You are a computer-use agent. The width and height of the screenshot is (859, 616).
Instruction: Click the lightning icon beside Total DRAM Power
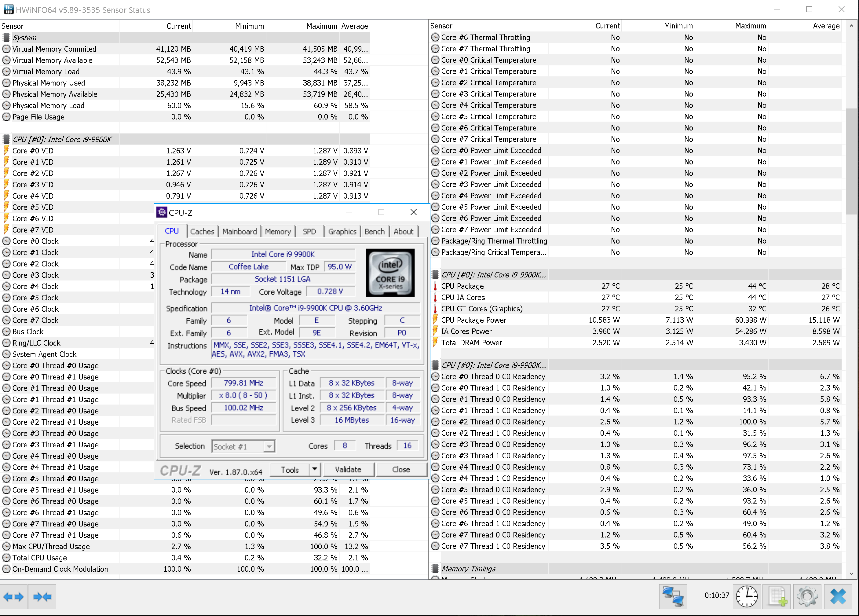point(435,343)
